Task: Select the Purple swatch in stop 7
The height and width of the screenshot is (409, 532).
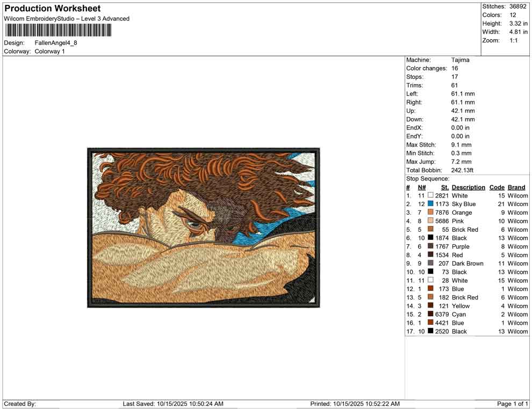Action: [430, 246]
